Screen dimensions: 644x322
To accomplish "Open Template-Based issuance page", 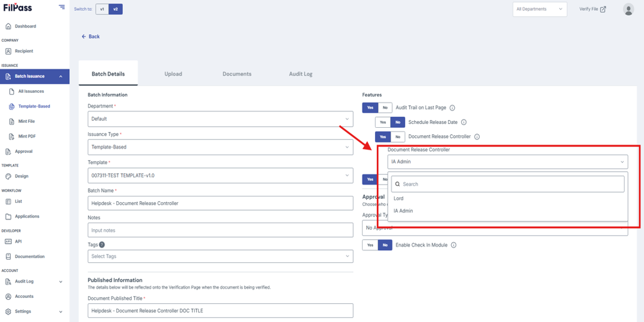I will pos(34,106).
